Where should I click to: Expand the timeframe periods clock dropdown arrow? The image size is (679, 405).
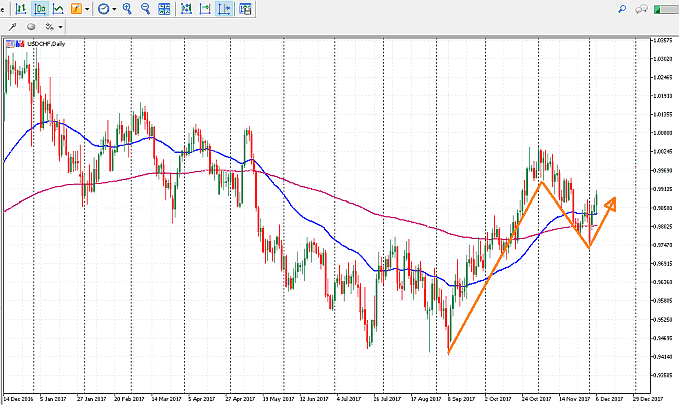[114, 9]
